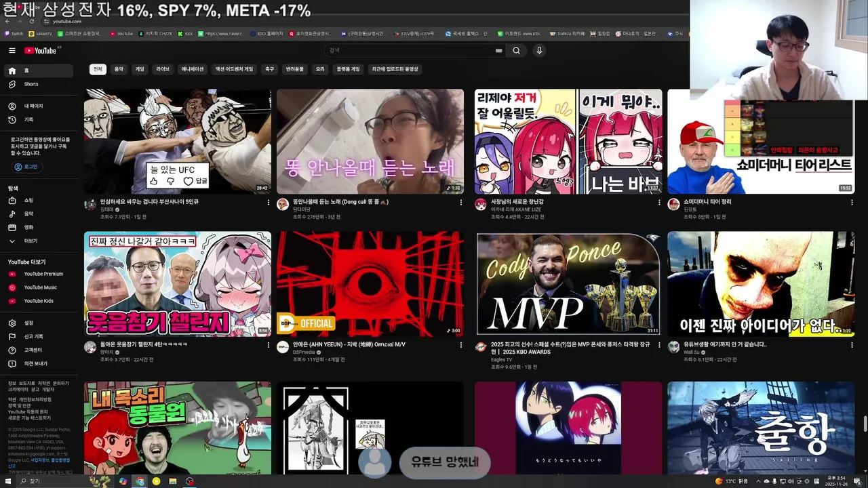Open the Eagles TV channel link

pyautogui.click(x=502, y=359)
